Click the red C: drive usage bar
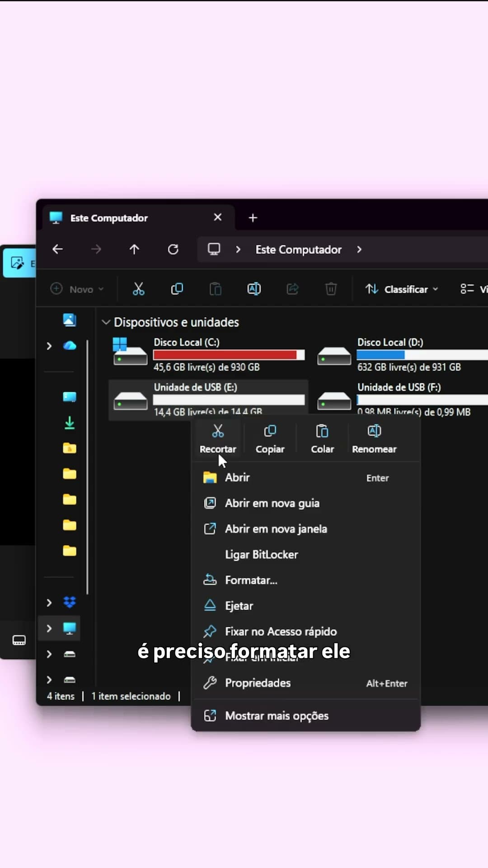Image resolution: width=488 pixels, height=868 pixels. click(x=229, y=355)
